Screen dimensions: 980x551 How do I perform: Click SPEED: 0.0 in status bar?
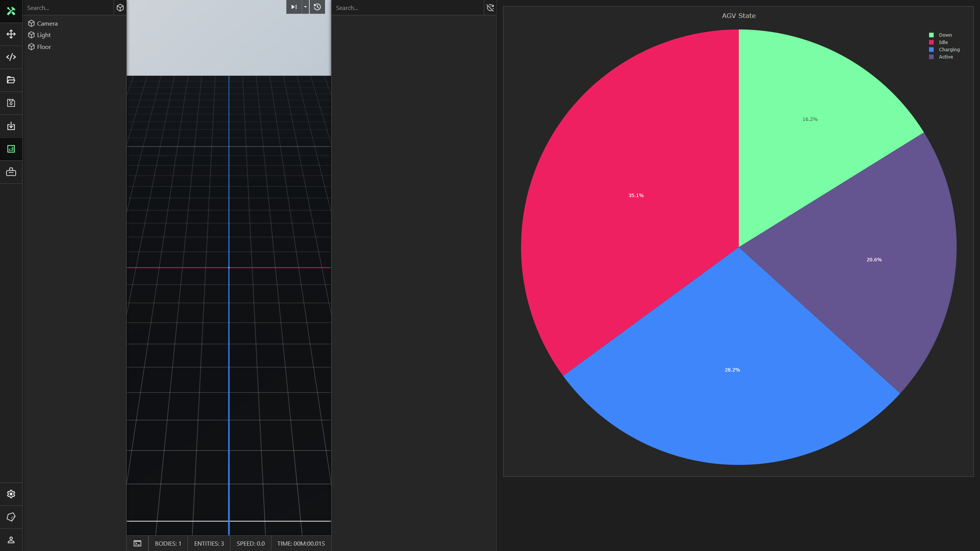(x=250, y=543)
